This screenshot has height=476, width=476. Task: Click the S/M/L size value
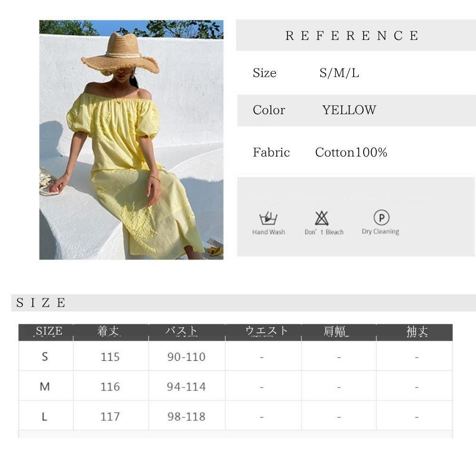point(339,73)
